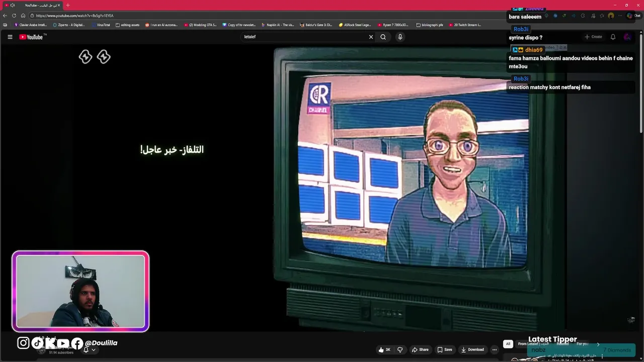Open Napkin AI bookmark
Screen dimensions: 644x362
[x=278, y=25]
